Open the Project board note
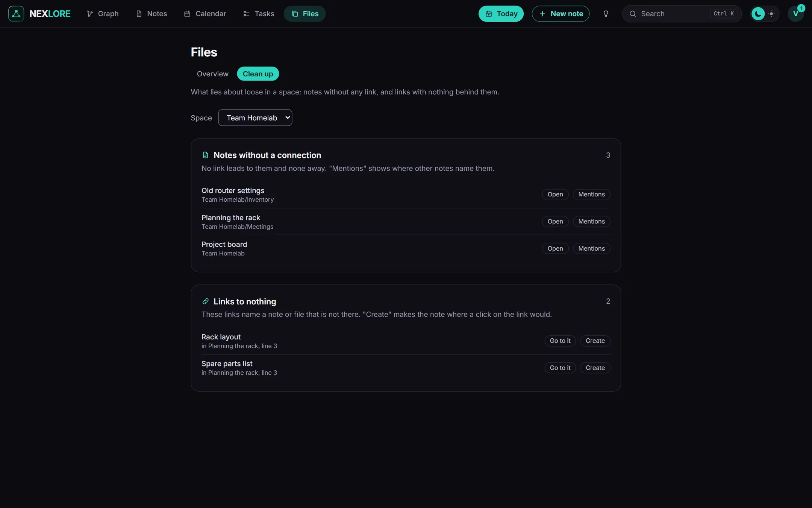Viewport: 812px width, 508px height. click(555, 248)
